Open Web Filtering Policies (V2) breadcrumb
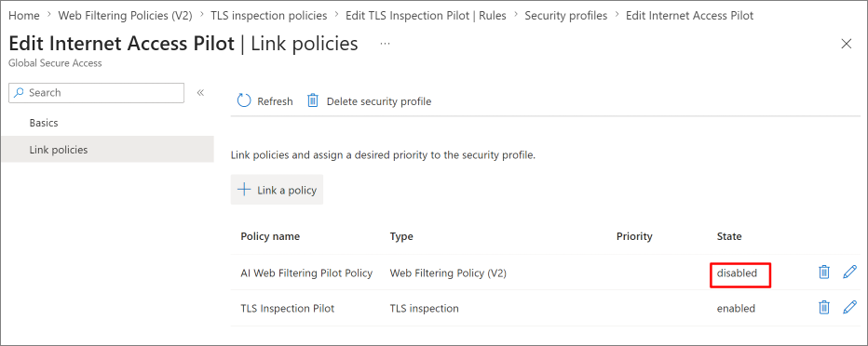This screenshot has width=868, height=346. click(x=125, y=16)
